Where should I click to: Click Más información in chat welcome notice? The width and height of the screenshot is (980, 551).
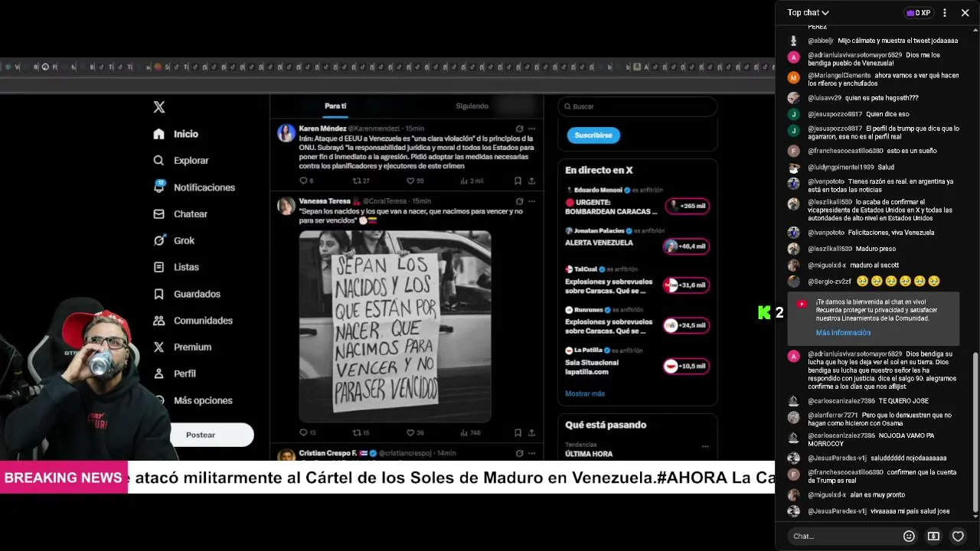point(843,333)
